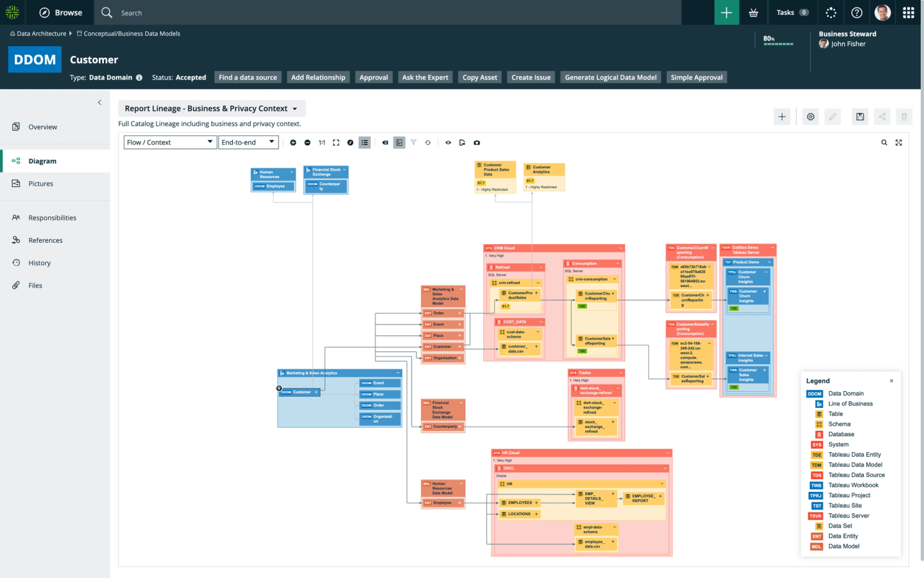Click the Generate Logical Data Model button
This screenshot has width=924, height=578.
(610, 78)
